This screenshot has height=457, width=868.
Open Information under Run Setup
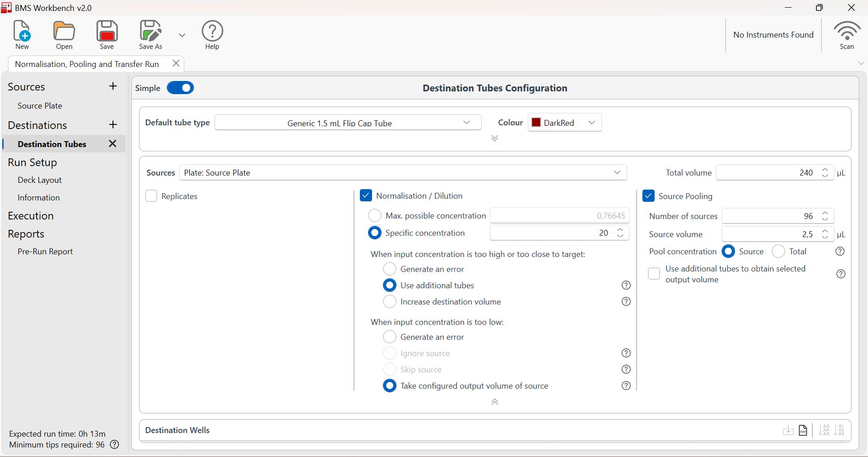click(x=38, y=197)
